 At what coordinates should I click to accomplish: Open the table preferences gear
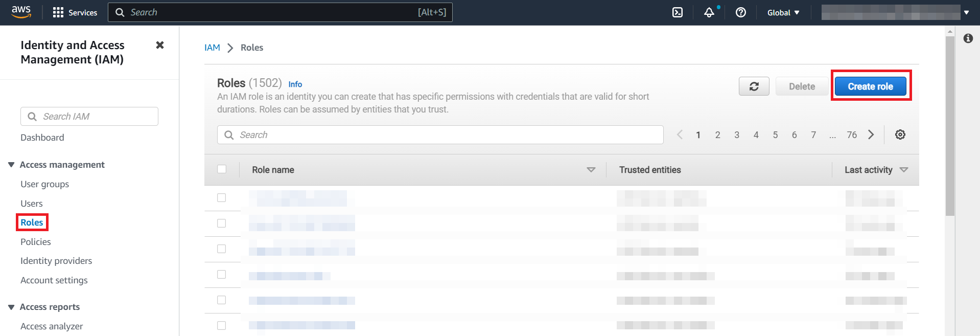coord(900,135)
